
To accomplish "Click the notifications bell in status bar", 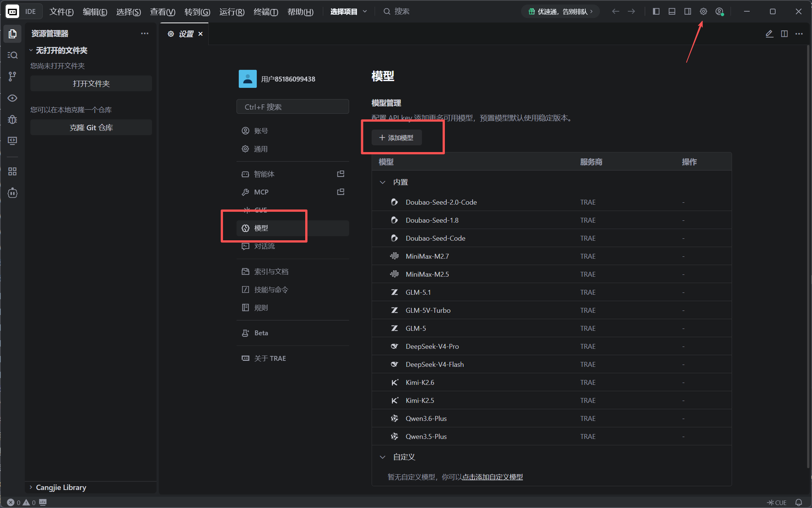I will (799, 502).
